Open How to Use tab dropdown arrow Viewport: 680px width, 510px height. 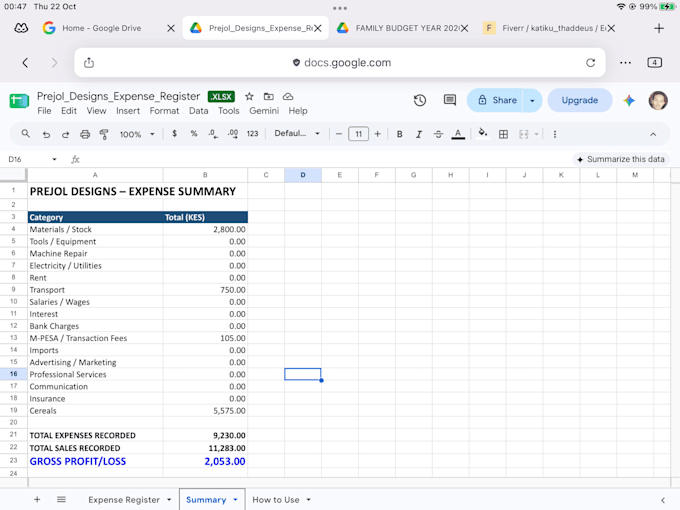pos(308,500)
